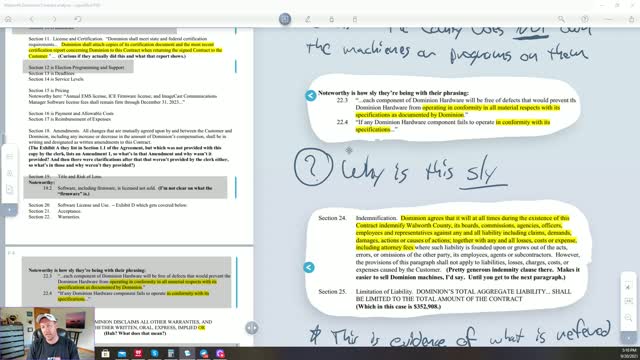640x360 pixels.
Task: Click the 'Section 18. Amendments' paragraph
Action: pyautogui.click(x=130, y=136)
